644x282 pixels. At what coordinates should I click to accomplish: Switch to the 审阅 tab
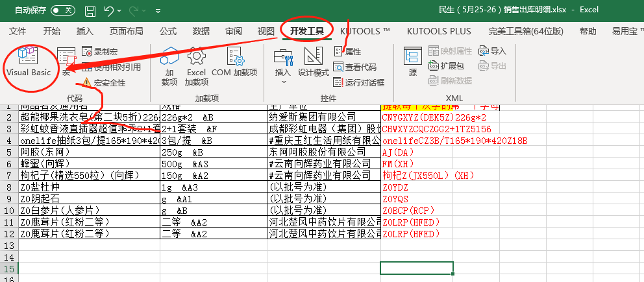234,31
